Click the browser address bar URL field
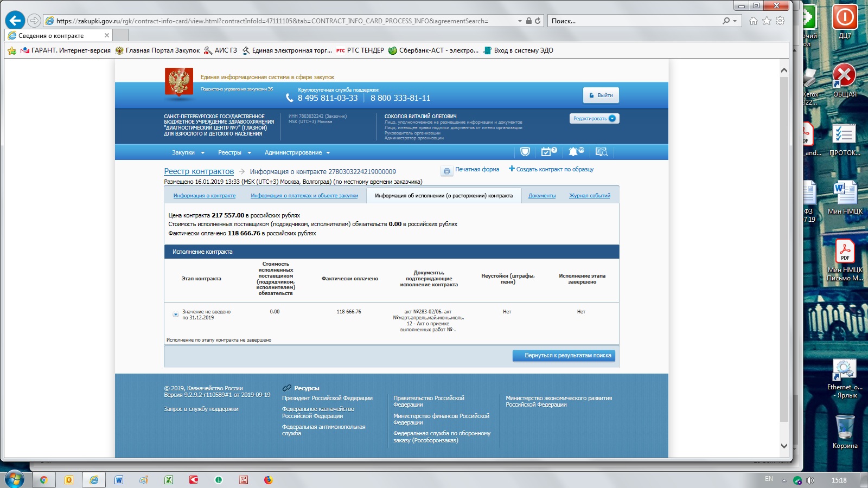Screen dimensions: 868x488 (279, 21)
